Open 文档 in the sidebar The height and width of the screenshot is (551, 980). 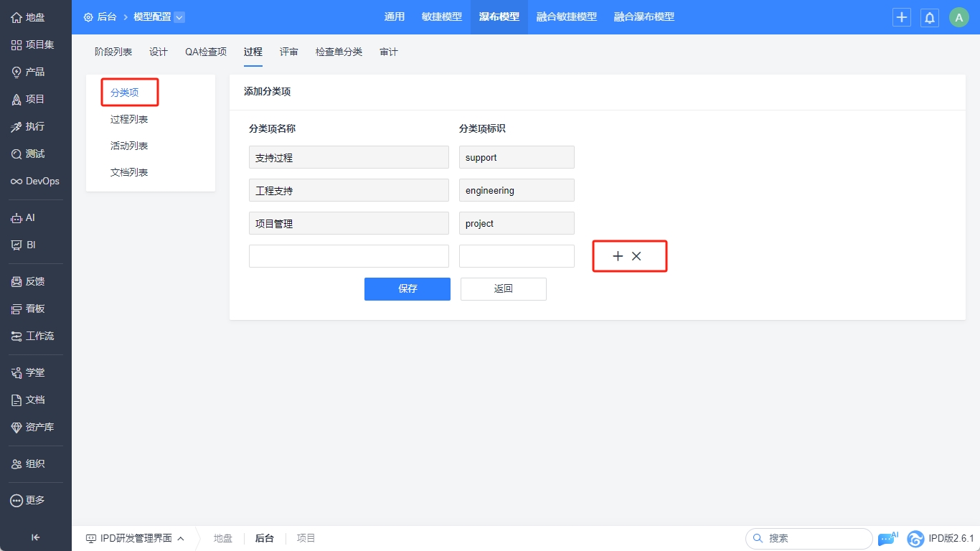[x=28, y=400]
